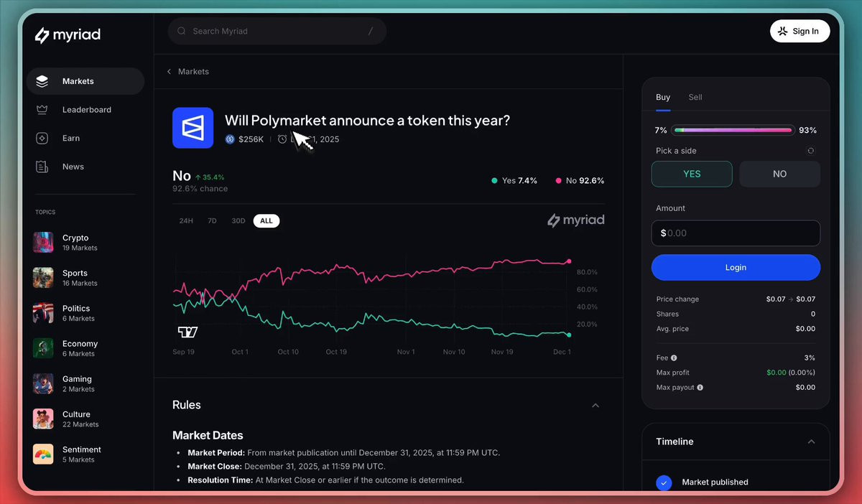Click the Fee info icon
The width and height of the screenshot is (862, 504).
[x=674, y=358]
